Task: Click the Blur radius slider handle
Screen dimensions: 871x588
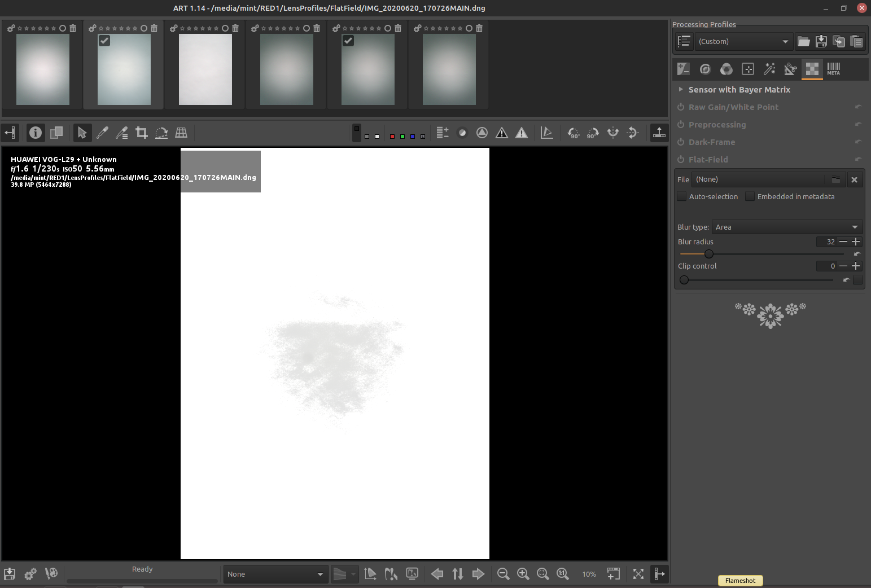Action: click(709, 254)
